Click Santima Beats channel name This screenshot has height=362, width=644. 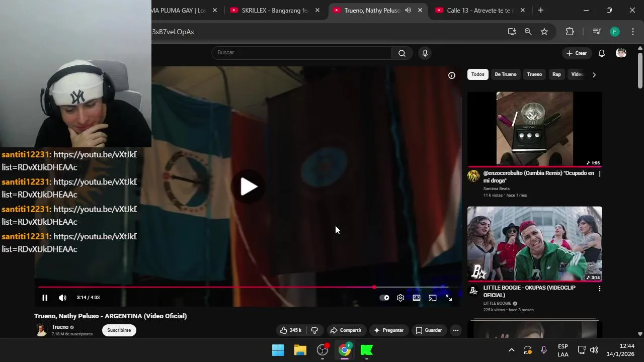[497, 189]
